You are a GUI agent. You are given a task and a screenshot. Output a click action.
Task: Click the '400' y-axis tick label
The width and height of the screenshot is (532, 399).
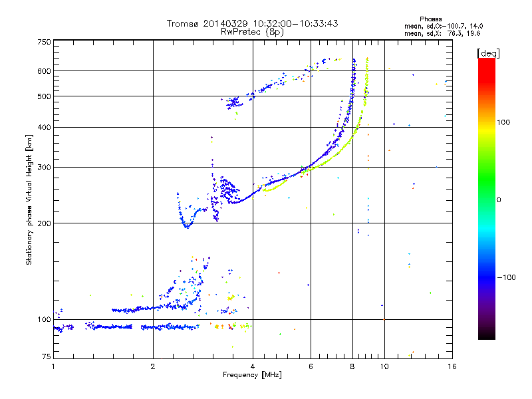point(44,127)
